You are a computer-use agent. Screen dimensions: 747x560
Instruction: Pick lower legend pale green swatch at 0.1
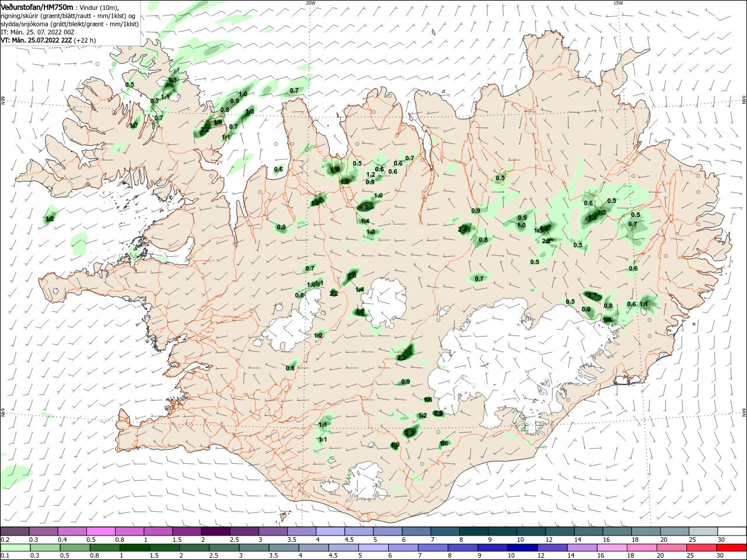[x=16, y=548]
